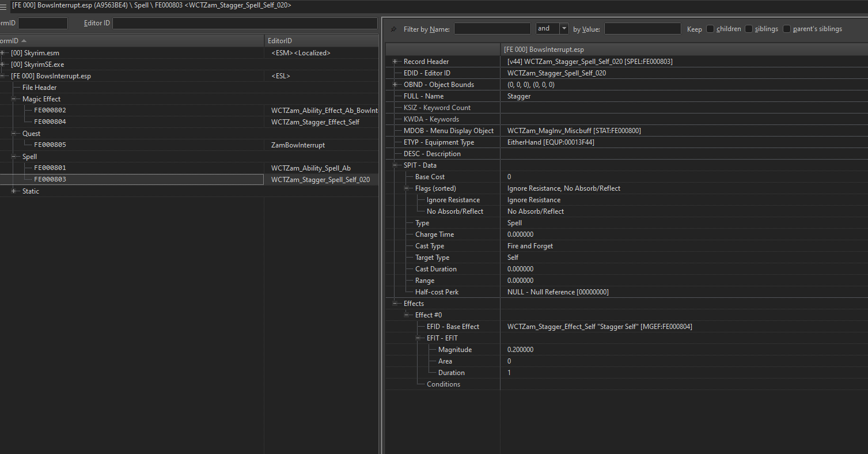Click the Base Cost value 0

pyautogui.click(x=509, y=177)
